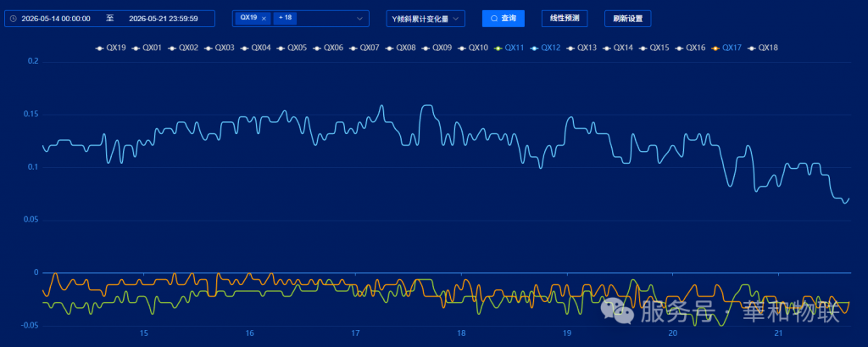Image resolution: width=868 pixels, height=347 pixels.
Task: Show the QX19 series via legend
Action: [111, 48]
